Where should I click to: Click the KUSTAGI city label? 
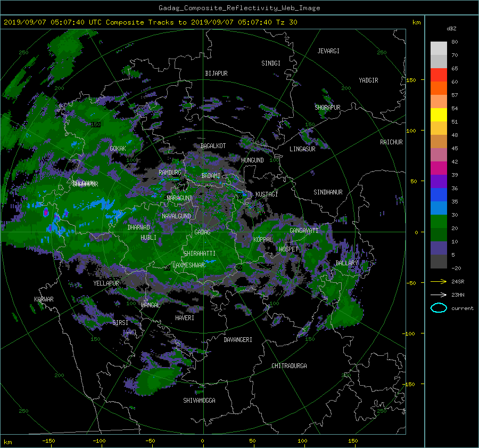coord(267,194)
